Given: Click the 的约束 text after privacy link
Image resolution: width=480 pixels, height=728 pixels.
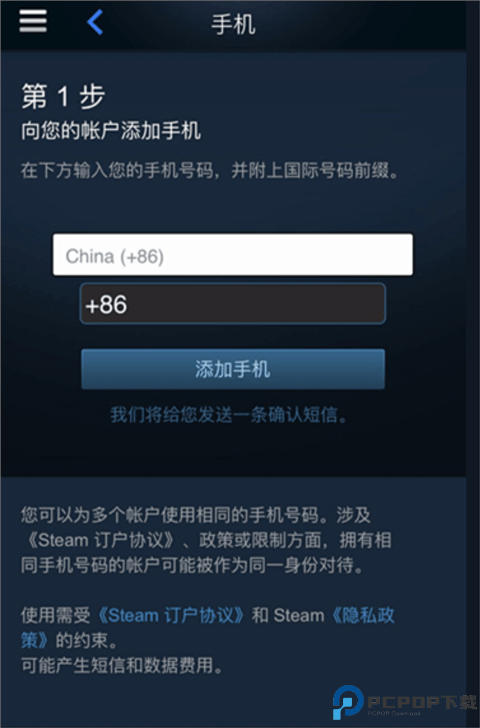Looking at the screenshot, I should pyautogui.click(x=86, y=640).
